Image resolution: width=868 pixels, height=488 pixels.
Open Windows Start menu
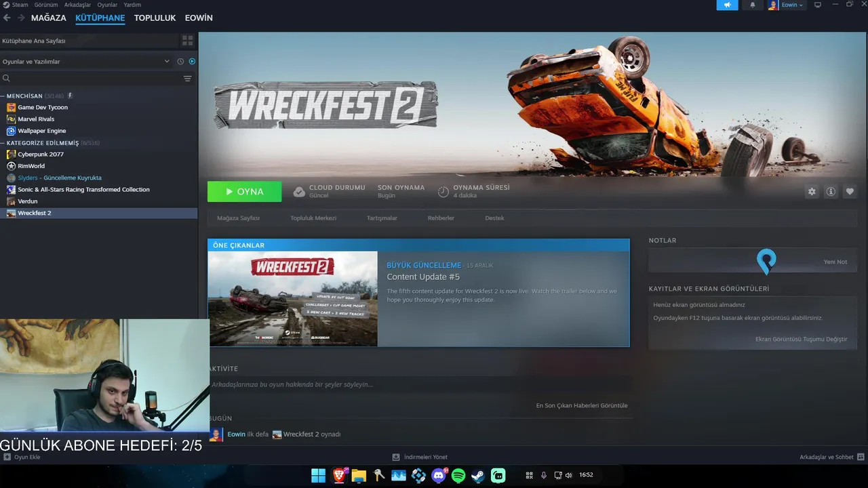[317, 476]
